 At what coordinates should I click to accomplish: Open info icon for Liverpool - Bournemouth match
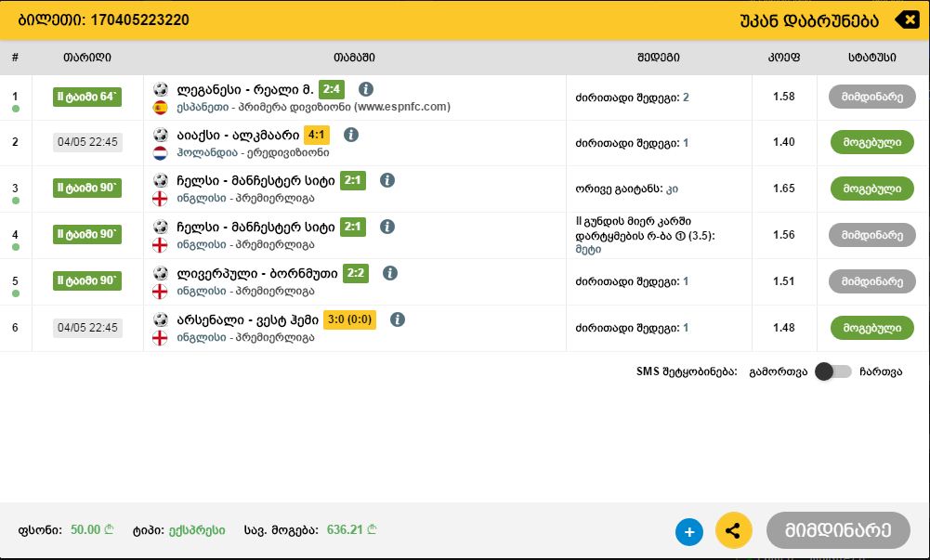coord(390,273)
